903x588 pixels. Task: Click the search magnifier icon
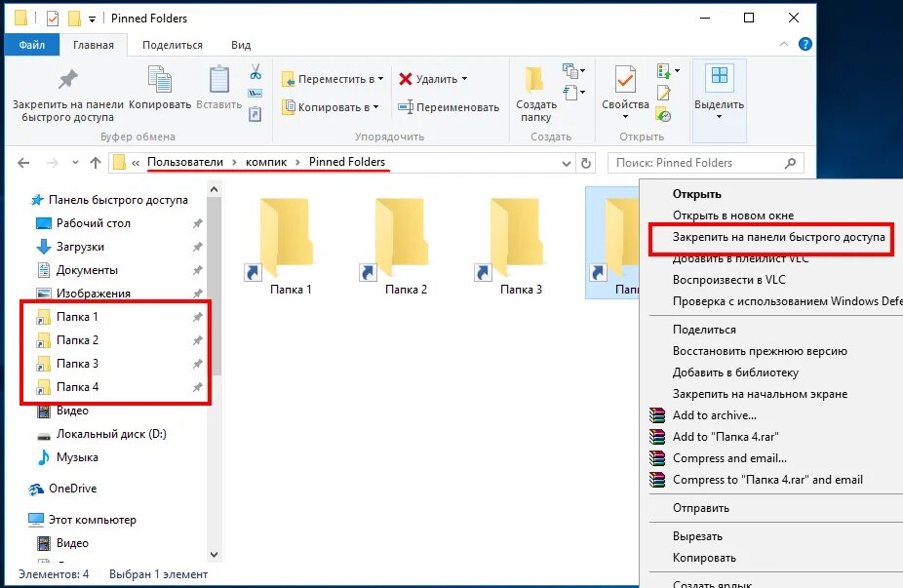(x=791, y=163)
